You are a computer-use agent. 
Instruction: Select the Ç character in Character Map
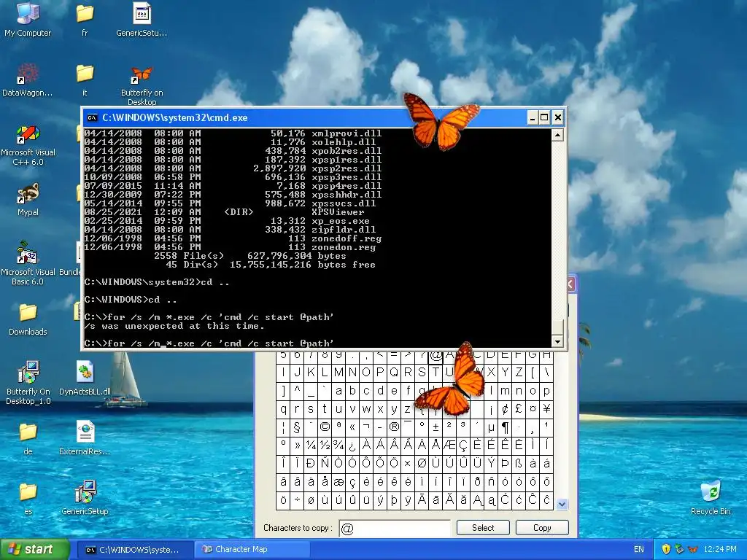click(462, 445)
